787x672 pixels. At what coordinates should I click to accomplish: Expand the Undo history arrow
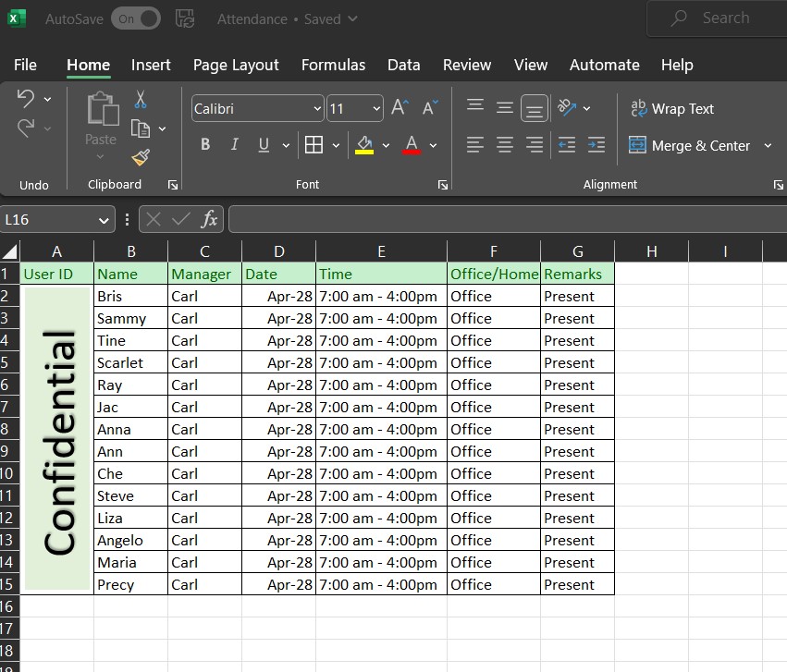tap(47, 99)
